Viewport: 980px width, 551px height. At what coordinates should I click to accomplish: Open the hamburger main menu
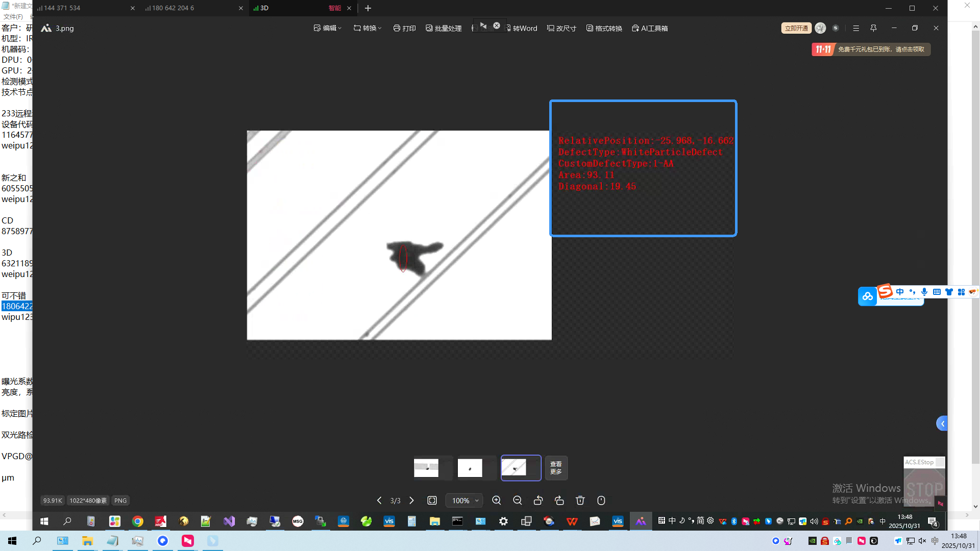[x=856, y=29]
